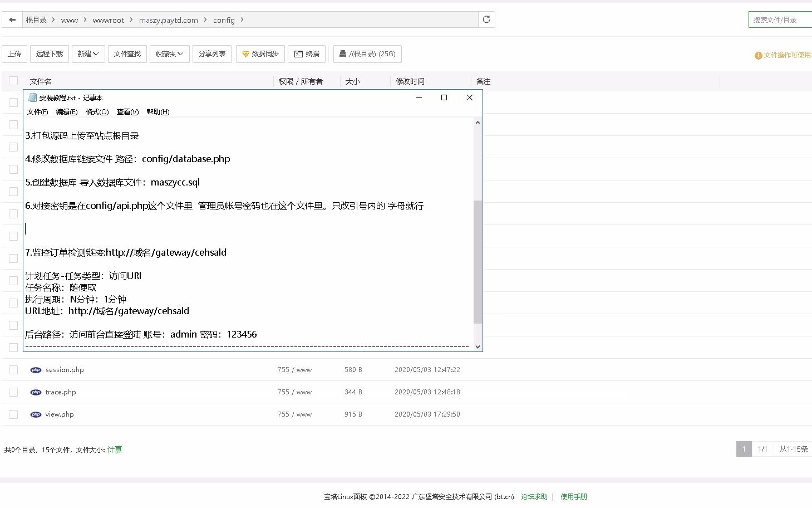Image resolution: width=812 pixels, height=508 pixels.
Task: Open the 帮助(H) menu in Notepad
Action: point(158,112)
